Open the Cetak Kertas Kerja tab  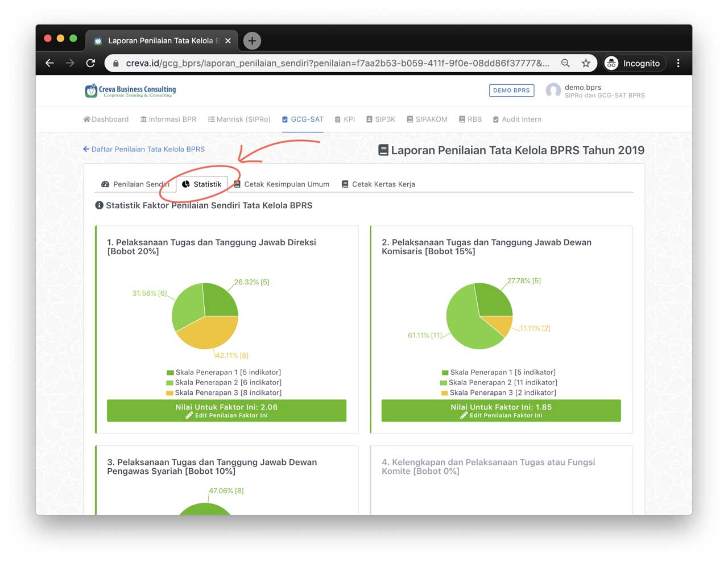[378, 184]
